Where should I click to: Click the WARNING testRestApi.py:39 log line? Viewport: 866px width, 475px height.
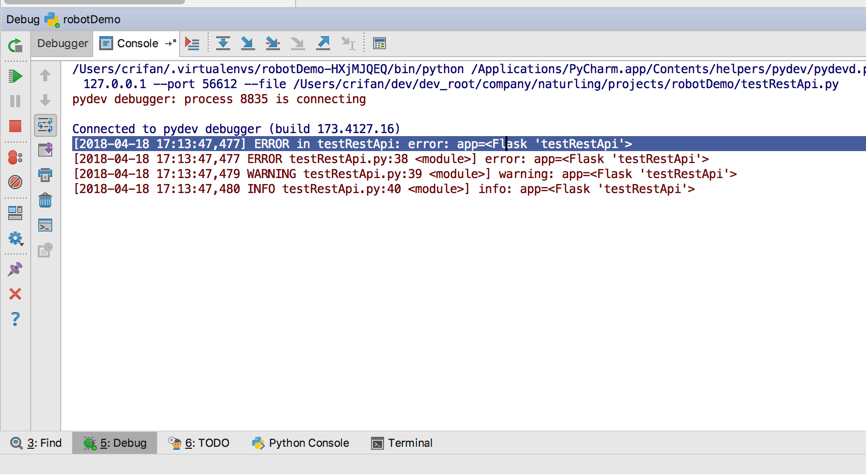(x=404, y=174)
